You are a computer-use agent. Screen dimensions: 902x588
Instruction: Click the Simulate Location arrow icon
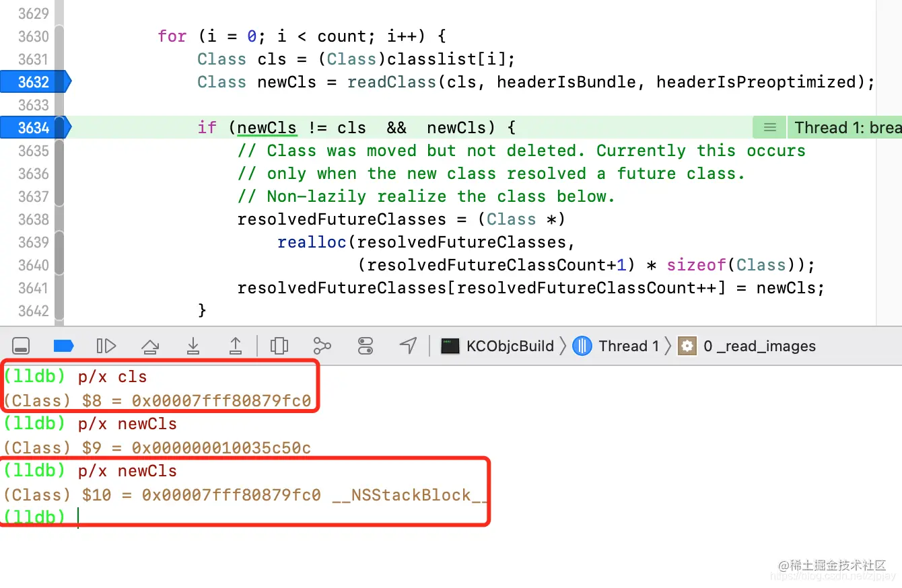tap(408, 346)
